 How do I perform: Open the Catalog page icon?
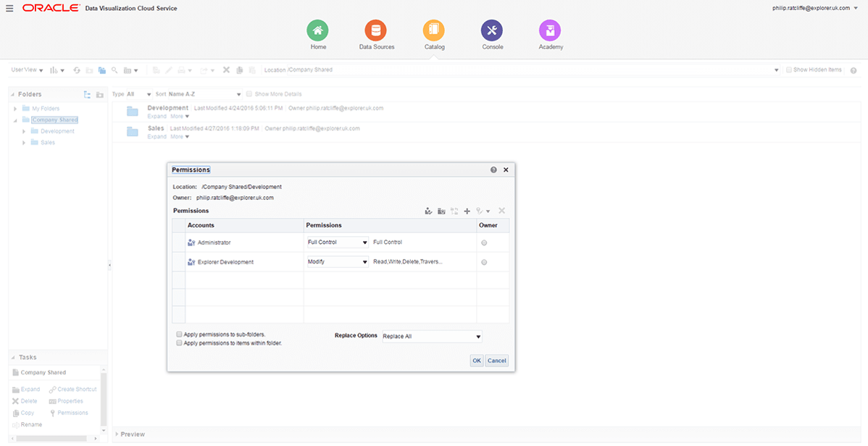(x=433, y=31)
